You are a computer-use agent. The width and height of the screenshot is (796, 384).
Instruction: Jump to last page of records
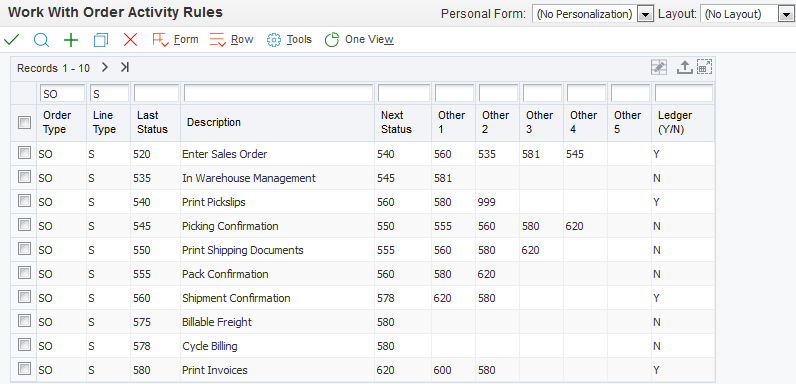click(x=125, y=68)
